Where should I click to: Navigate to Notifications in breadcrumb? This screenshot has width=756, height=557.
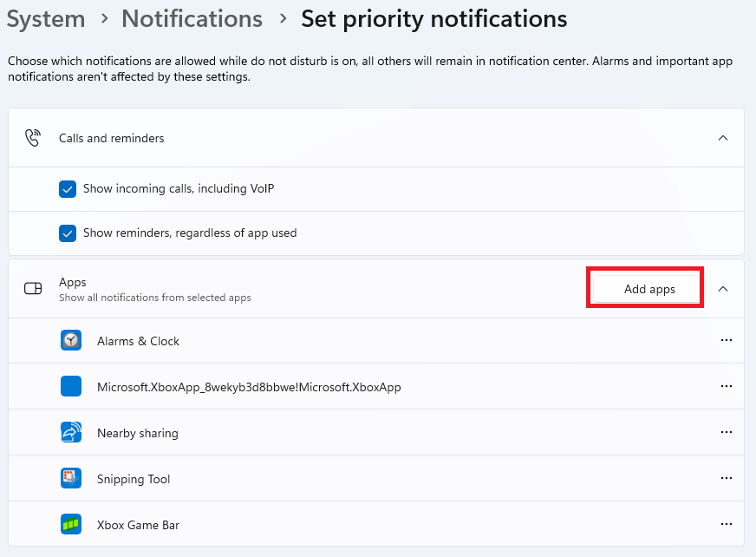[192, 19]
